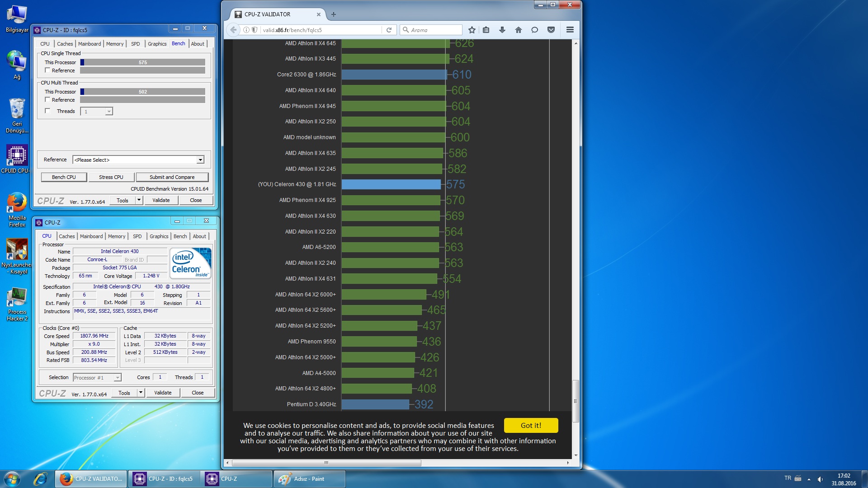Screen dimensions: 868x488
Task: Click the Single Thread 575 score bar
Action: pos(143,62)
